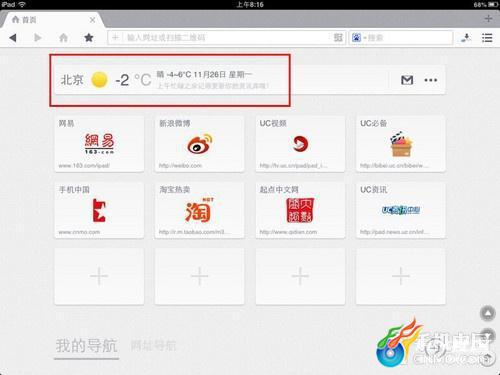Add site in the empty tile under 手机中国

click(99, 276)
